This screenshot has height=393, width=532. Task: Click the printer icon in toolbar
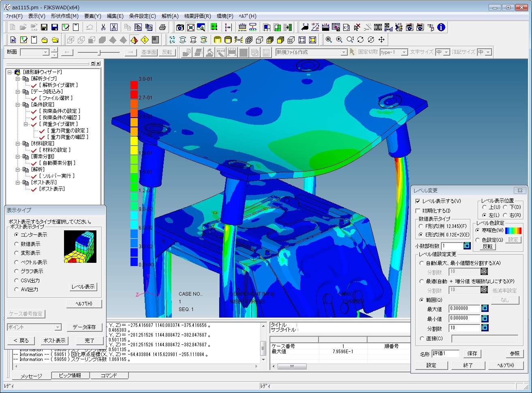[162, 27]
